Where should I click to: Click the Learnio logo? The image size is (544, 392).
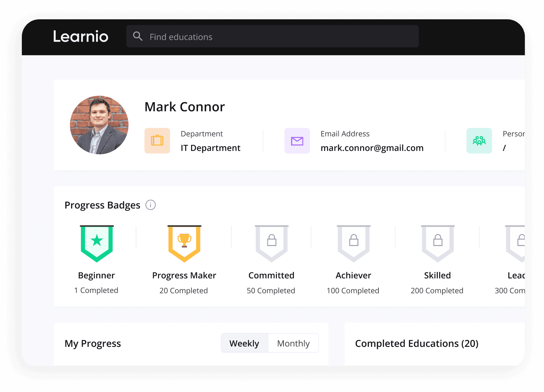tap(80, 36)
